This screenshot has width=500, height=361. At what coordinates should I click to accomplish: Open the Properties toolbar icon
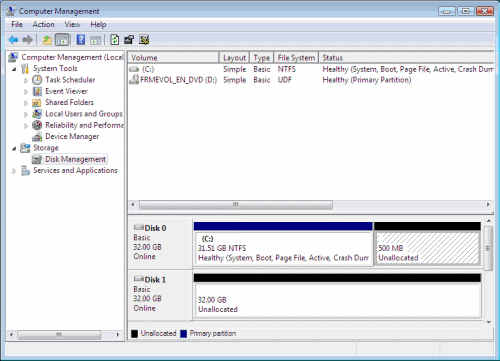[129, 40]
